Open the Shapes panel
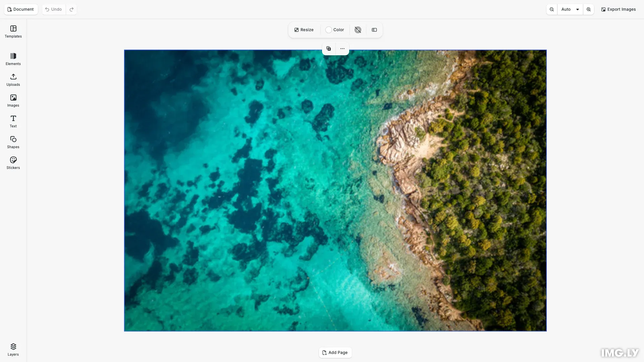Image resolution: width=644 pixels, height=362 pixels. pyautogui.click(x=13, y=142)
